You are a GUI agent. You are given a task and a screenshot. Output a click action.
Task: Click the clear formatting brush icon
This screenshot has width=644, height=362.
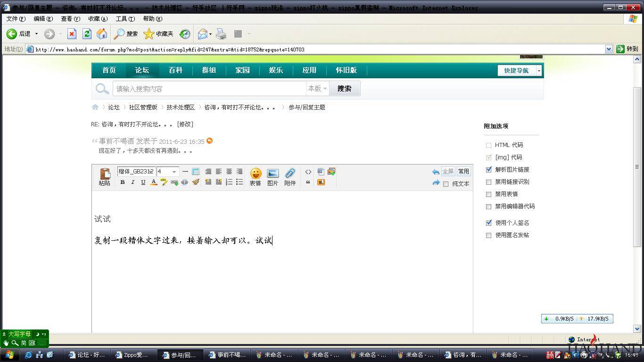[x=196, y=182]
